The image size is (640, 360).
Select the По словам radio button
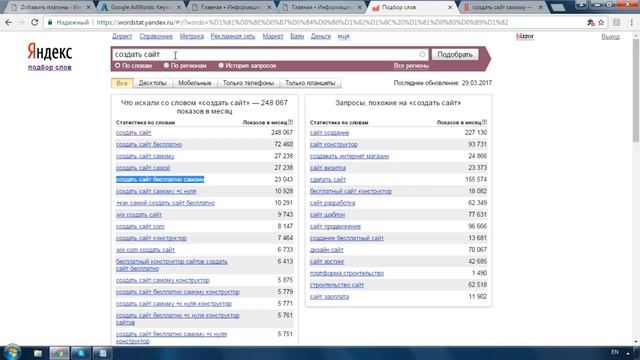[118, 65]
